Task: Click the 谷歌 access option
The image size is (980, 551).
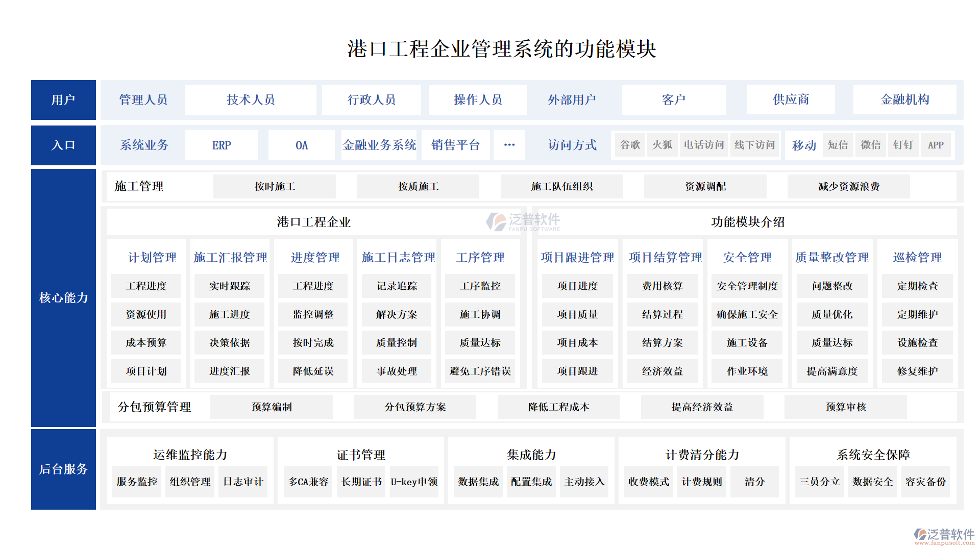Action: (x=630, y=145)
